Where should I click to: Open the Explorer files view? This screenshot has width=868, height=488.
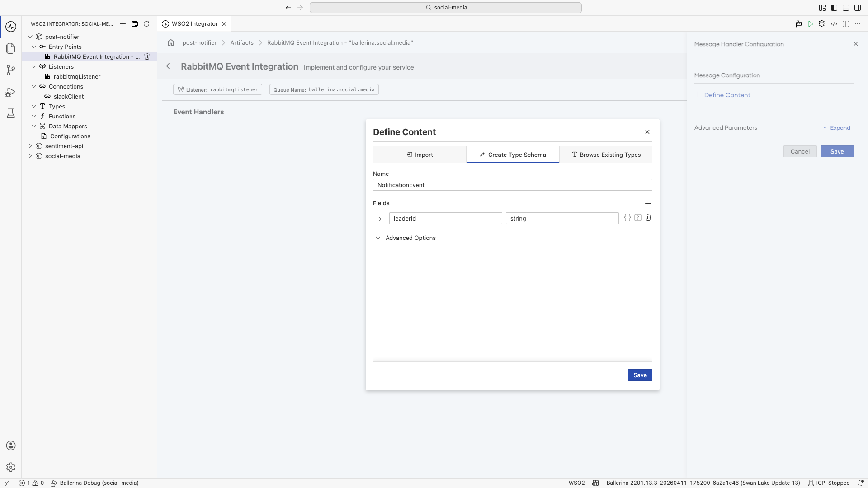tap(11, 48)
